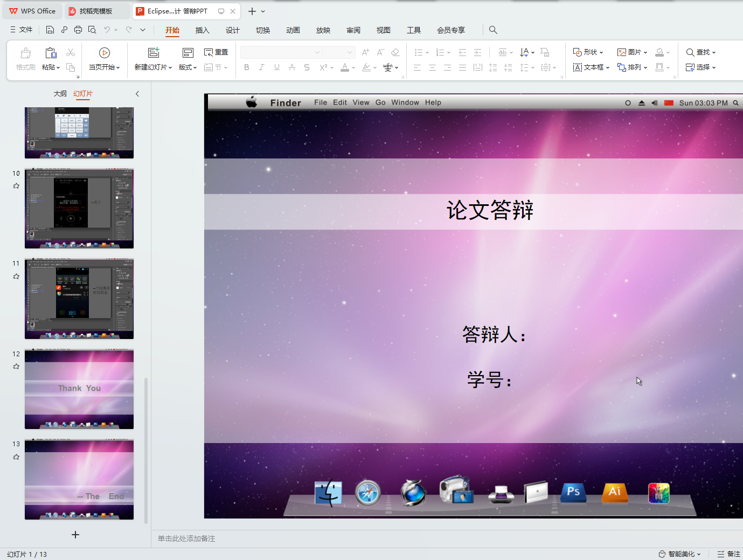This screenshot has width=743, height=560.
Task: Click the Clear Formatting eraser icon
Action: click(x=395, y=52)
